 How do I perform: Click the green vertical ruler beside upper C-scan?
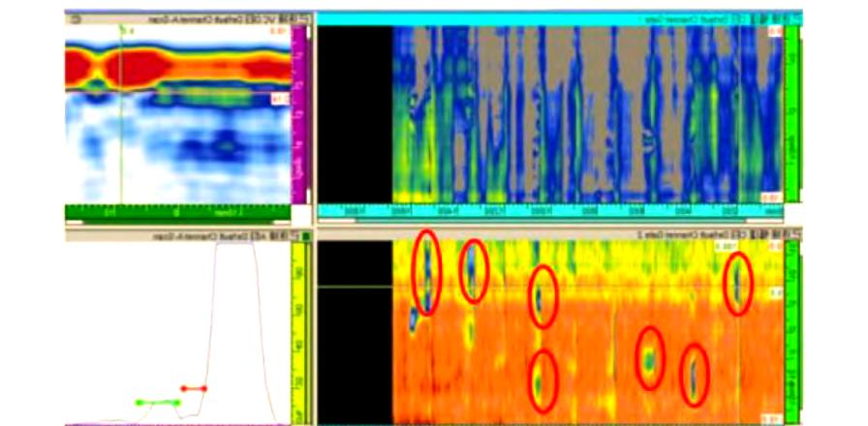(791, 113)
